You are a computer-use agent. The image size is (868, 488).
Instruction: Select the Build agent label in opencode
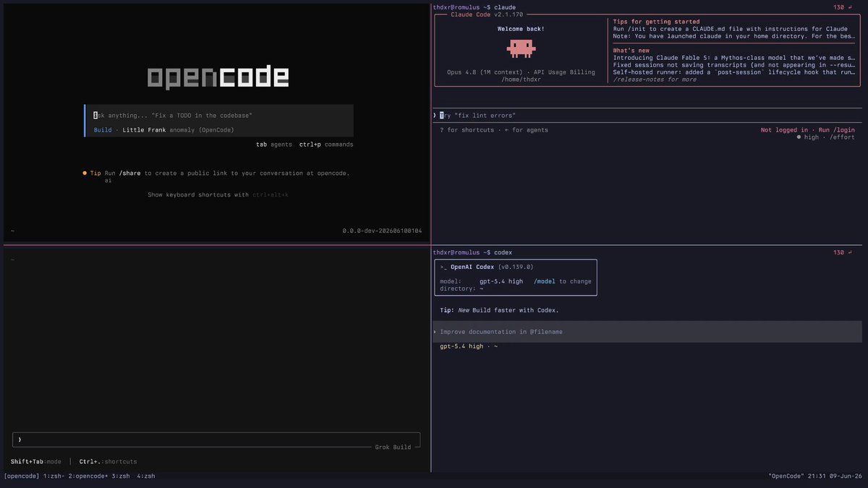point(103,130)
